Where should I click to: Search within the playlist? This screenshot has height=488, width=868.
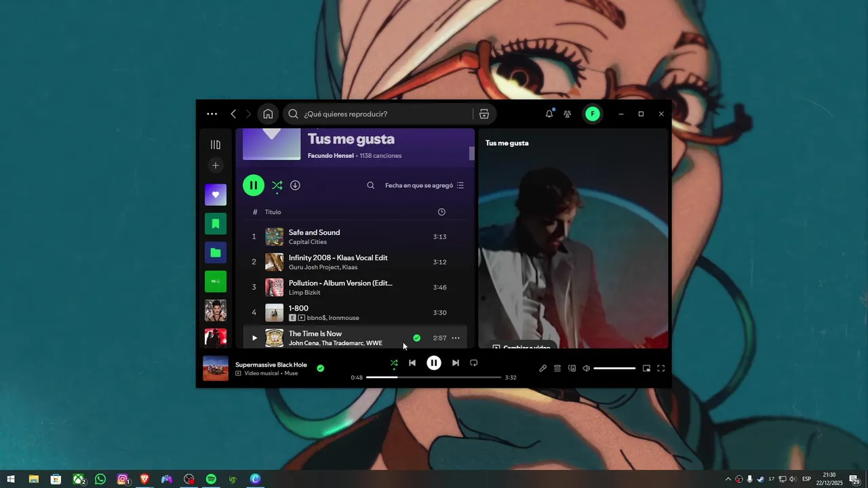click(x=370, y=185)
